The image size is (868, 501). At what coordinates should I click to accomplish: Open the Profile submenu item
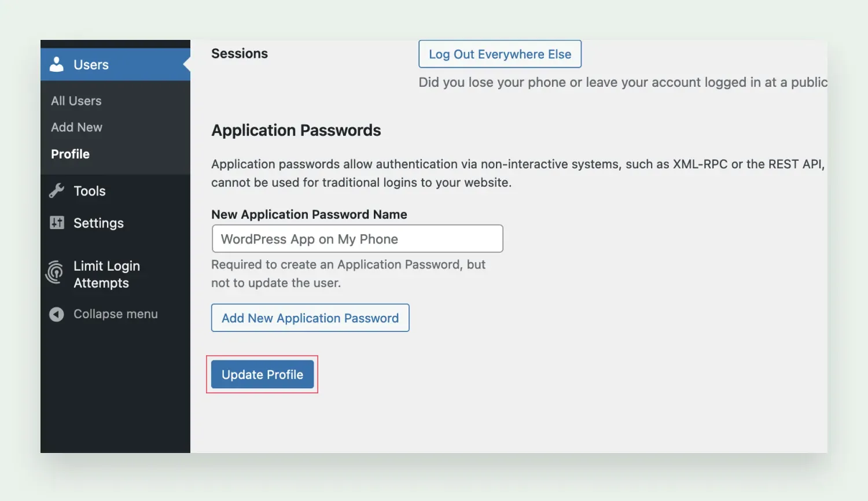[70, 154]
